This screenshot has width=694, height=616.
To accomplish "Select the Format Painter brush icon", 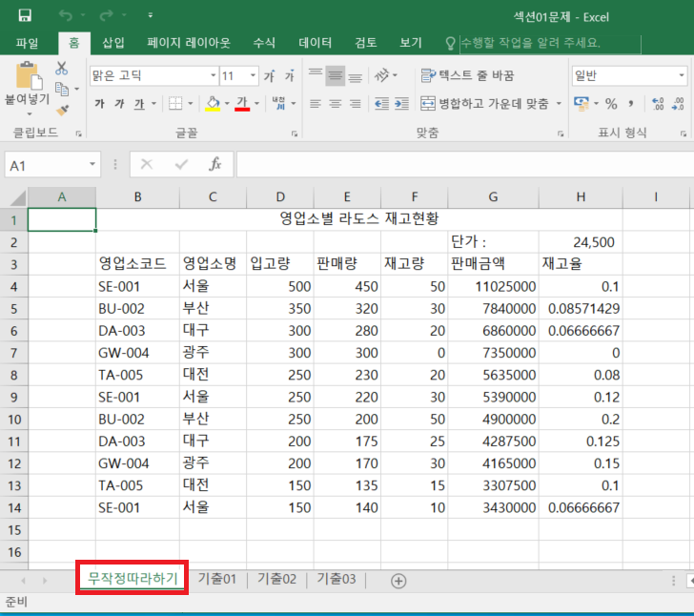I will (x=62, y=111).
